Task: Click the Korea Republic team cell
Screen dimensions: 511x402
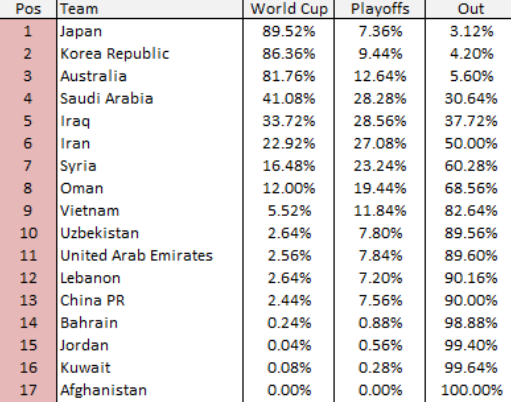Action: click(x=150, y=54)
